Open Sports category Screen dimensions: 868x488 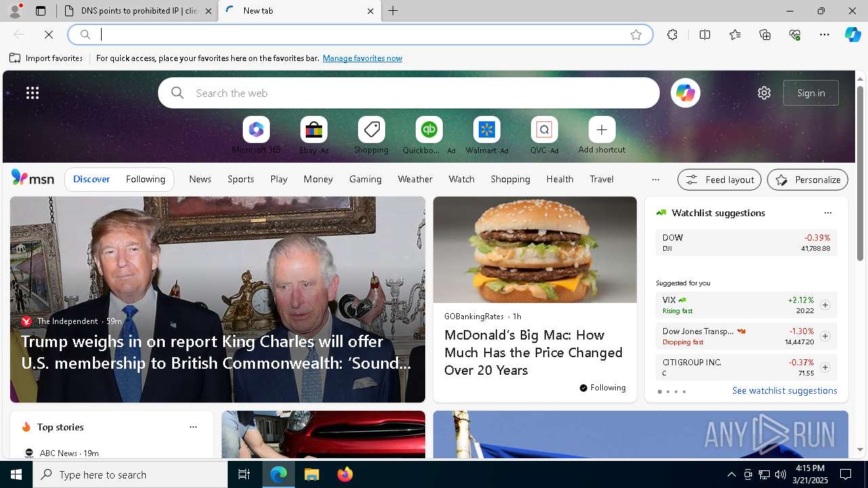241,179
